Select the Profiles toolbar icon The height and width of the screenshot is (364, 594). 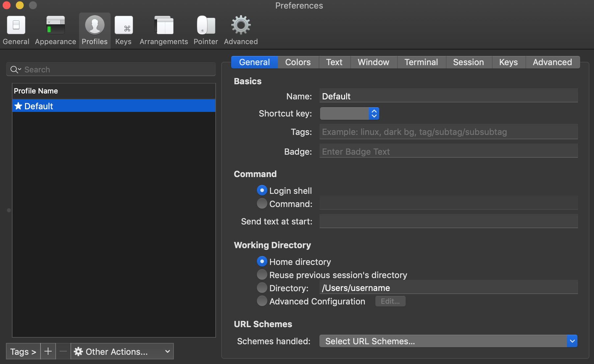pyautogui.click(x=94, y=30)
